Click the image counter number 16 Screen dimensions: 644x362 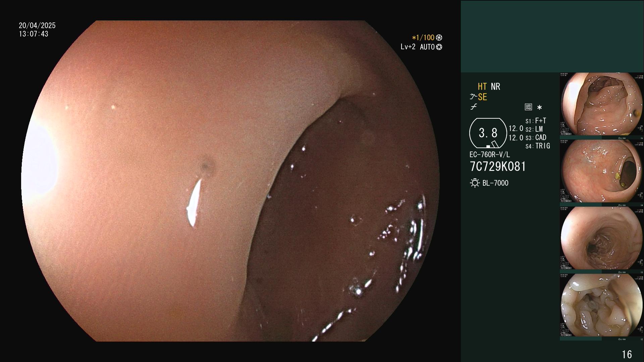click(x=627, y=354)
